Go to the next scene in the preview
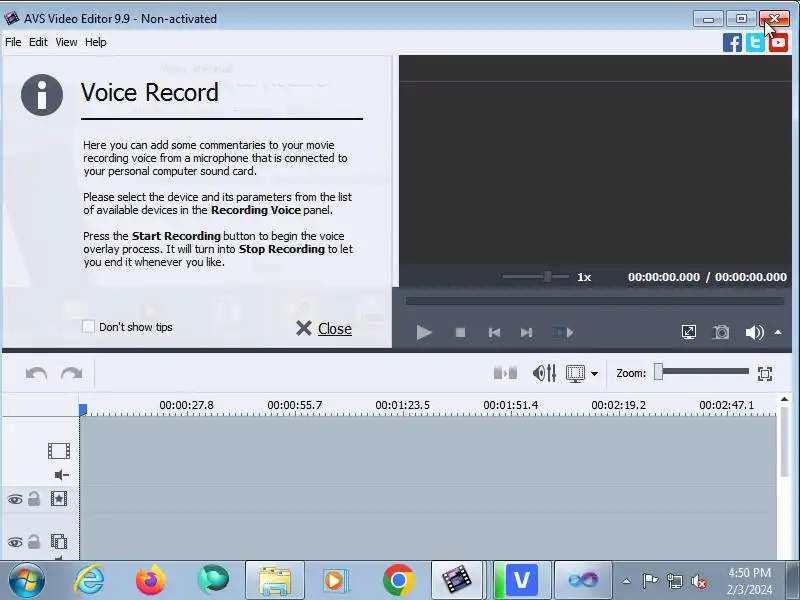The image size is (800, 600). (562, 333)
